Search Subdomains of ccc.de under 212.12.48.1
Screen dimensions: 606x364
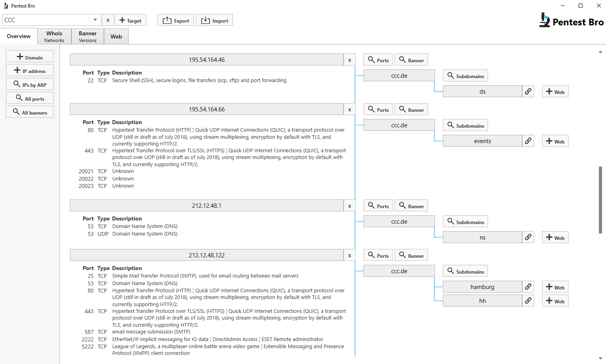pyautogui.click(x=466, y=222)
